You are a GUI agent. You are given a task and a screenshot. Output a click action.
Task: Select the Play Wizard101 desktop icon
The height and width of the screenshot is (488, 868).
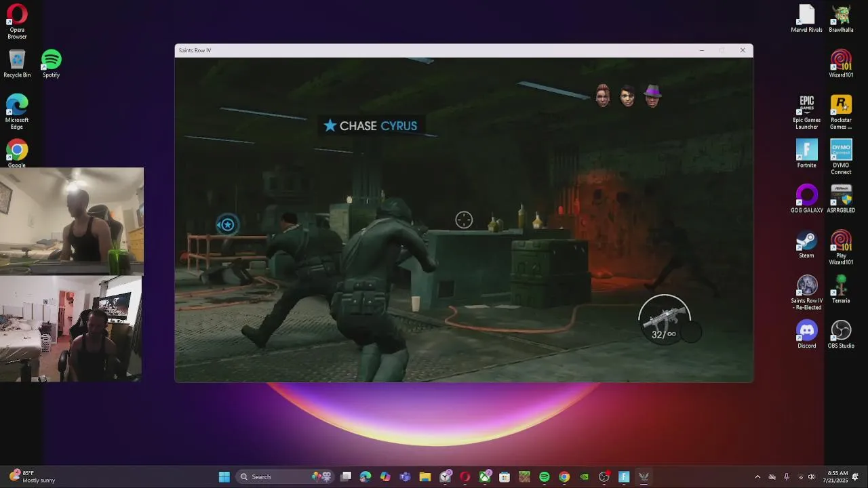tap(841, 247)
